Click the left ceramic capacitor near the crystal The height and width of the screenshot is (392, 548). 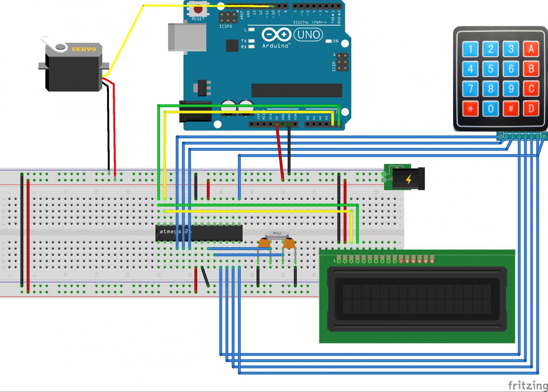(x=264, y=243)
